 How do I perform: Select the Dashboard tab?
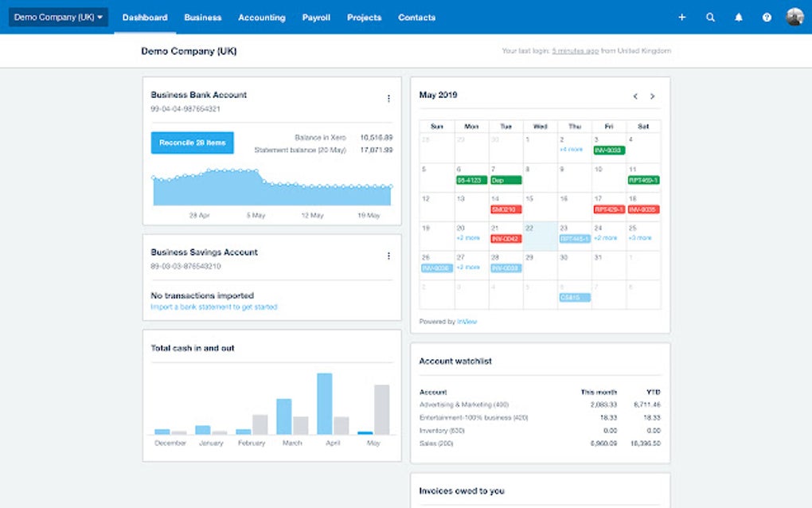145,17
